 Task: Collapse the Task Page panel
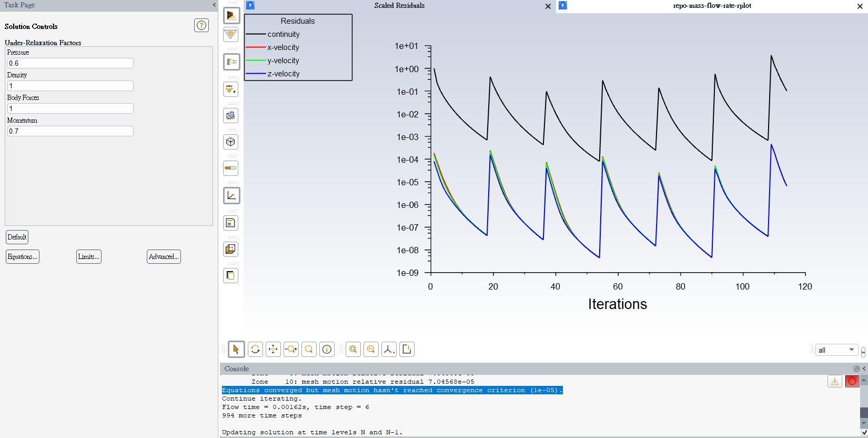pyautogui.click(x=214, y=5)
